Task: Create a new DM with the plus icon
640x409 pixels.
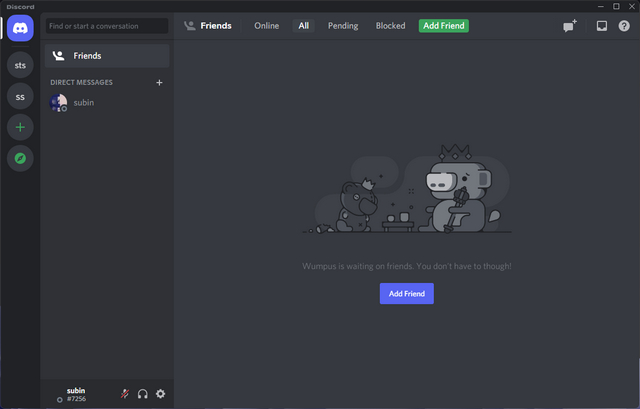Action: [x=159, y=82]
